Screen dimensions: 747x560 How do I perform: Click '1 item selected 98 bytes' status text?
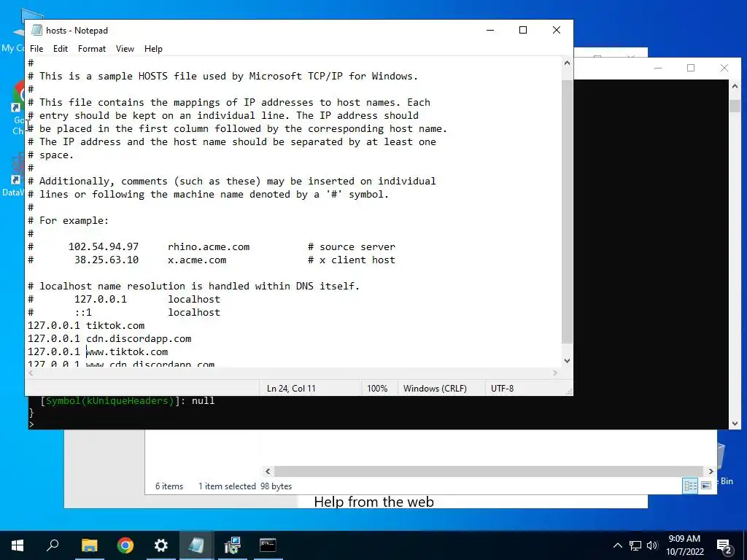[245, 486]
